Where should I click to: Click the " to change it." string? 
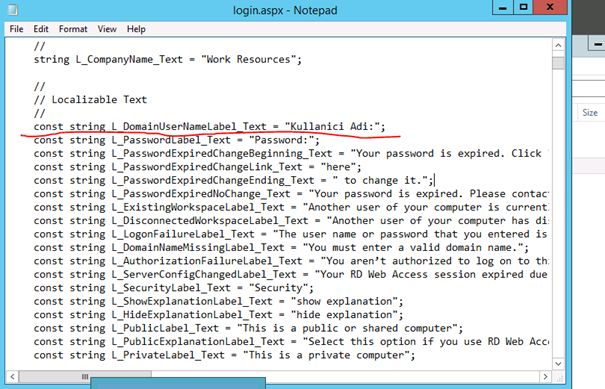click(x=380, y=181)
